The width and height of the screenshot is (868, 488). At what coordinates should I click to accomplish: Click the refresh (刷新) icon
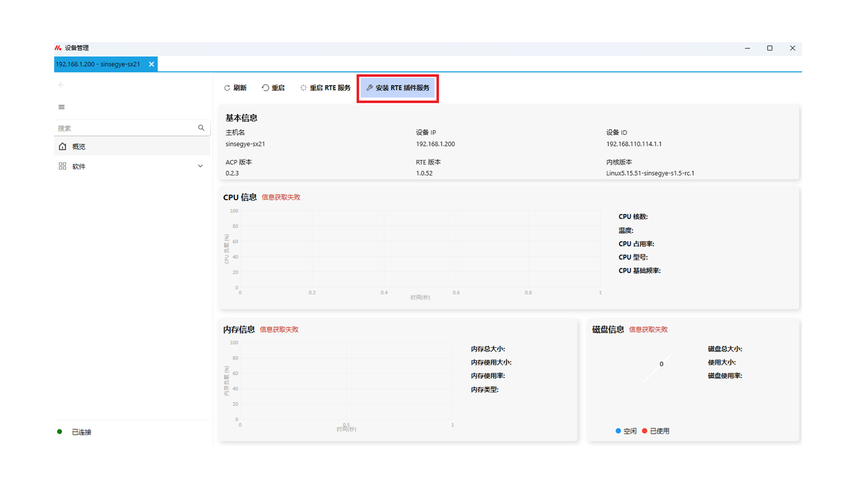pos(227,88)
